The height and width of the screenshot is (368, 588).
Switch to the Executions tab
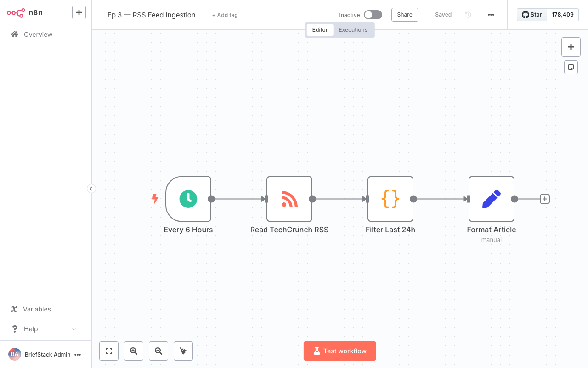click(353, 29)
